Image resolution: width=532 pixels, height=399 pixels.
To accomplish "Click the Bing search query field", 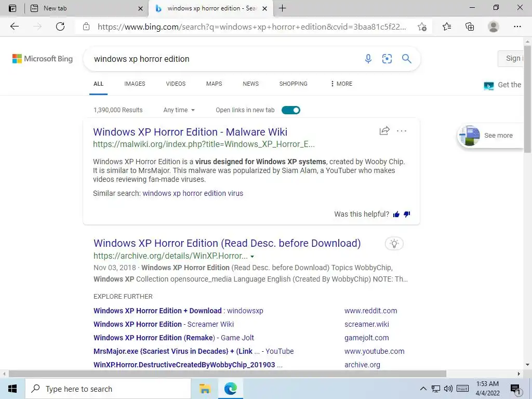I will click(x=224, y=59).
